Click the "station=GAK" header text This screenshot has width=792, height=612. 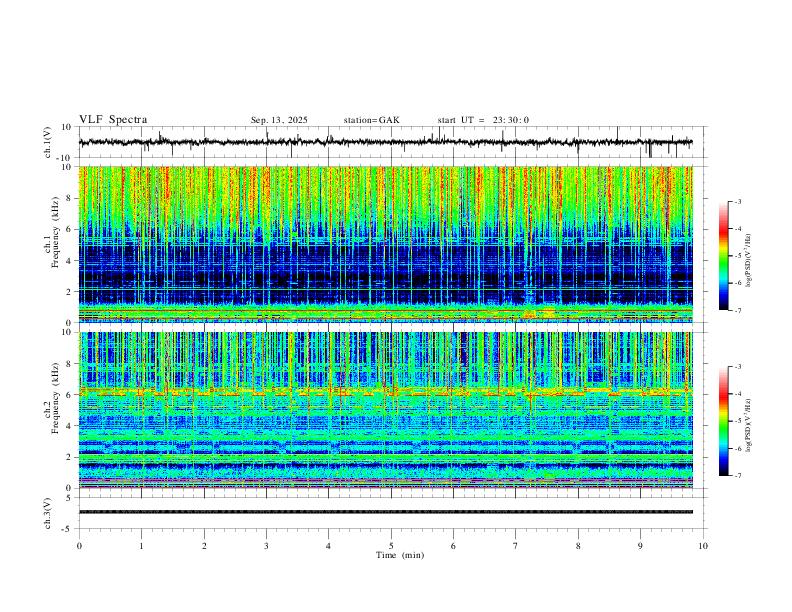[371, 120]
